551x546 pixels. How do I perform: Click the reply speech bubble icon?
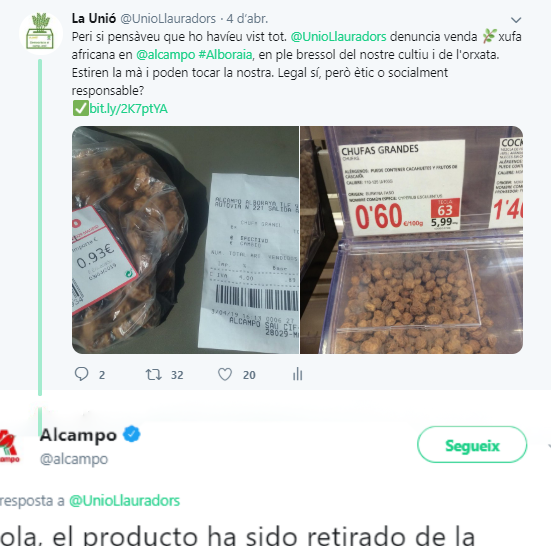[x=82, y=374]
